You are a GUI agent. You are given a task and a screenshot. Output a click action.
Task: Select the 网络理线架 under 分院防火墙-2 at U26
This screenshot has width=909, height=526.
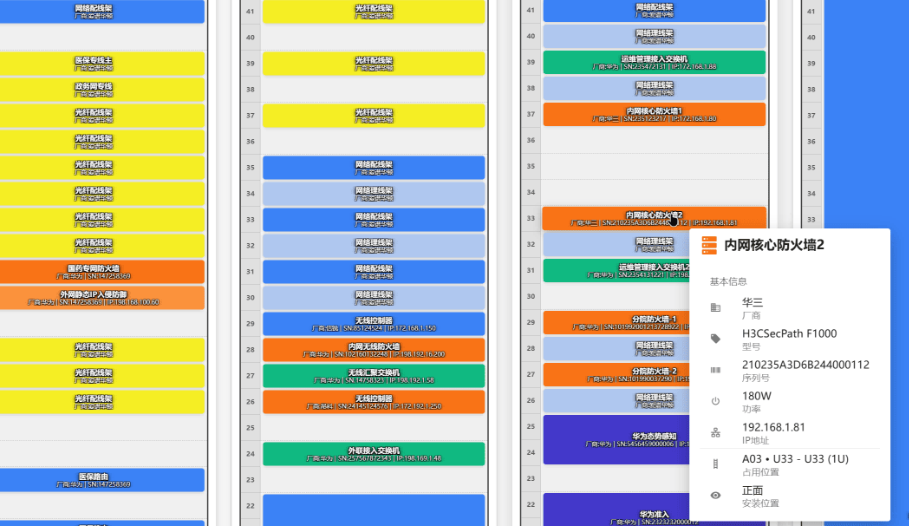(616, 401)
